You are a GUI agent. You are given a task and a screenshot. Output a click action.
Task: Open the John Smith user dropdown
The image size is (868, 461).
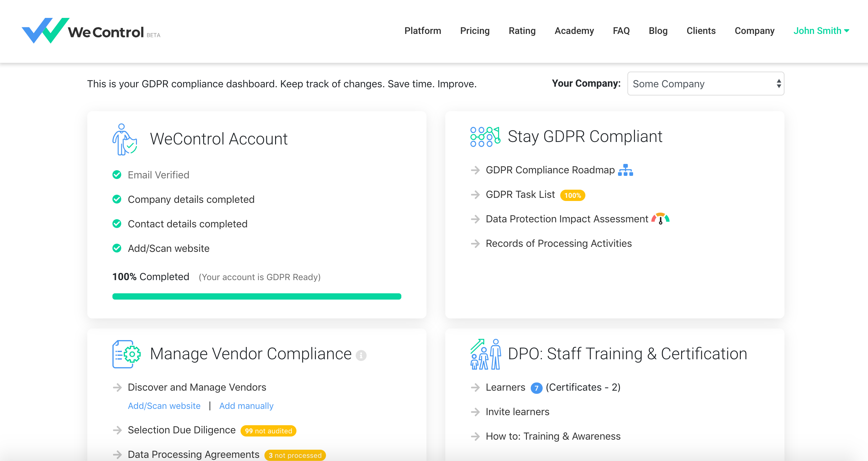tap(821, 31)
